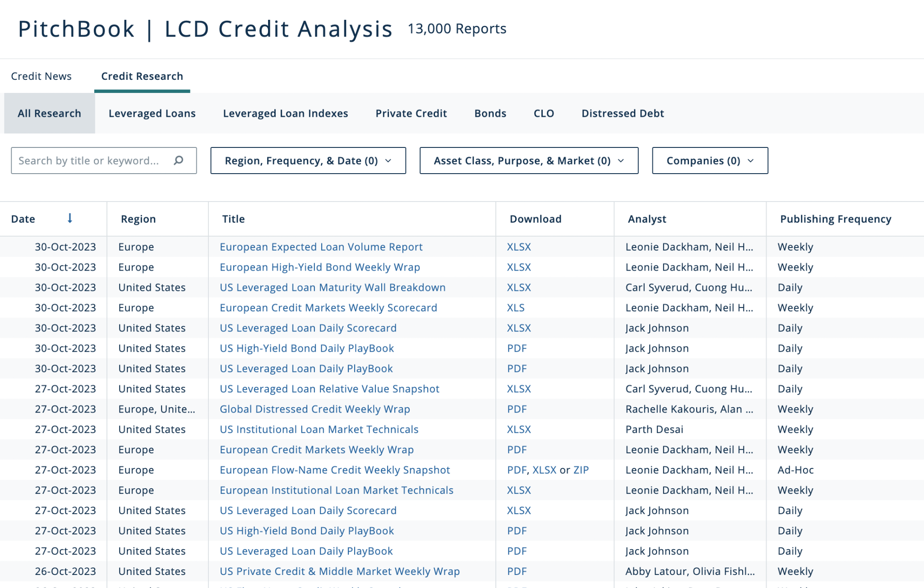Click the PitchBook LCD Credit Analysis heading

[205, 29]
